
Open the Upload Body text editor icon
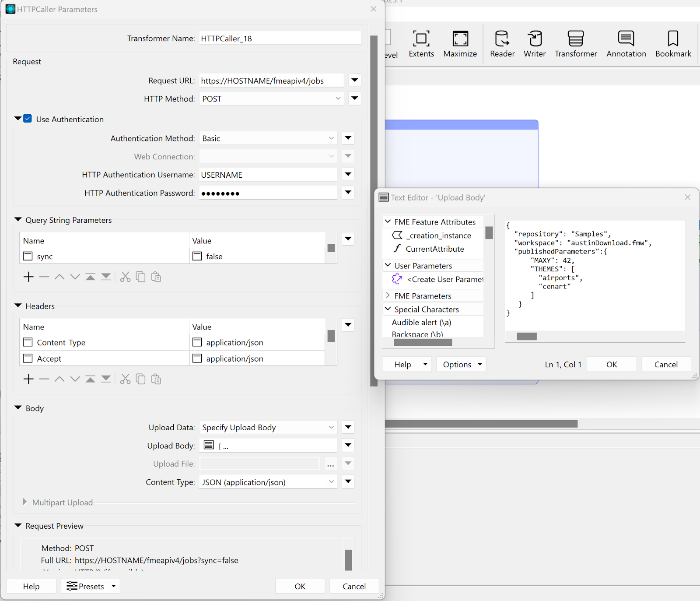coord(209,446)
